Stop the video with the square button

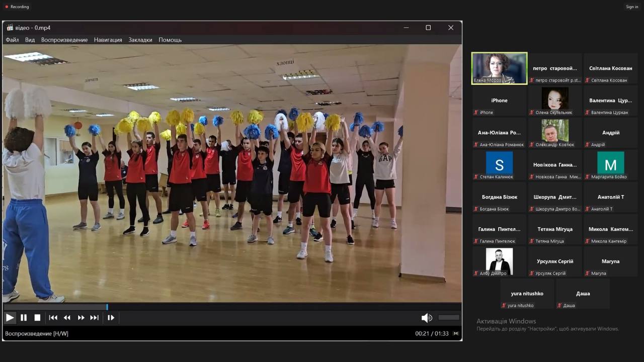37,317
